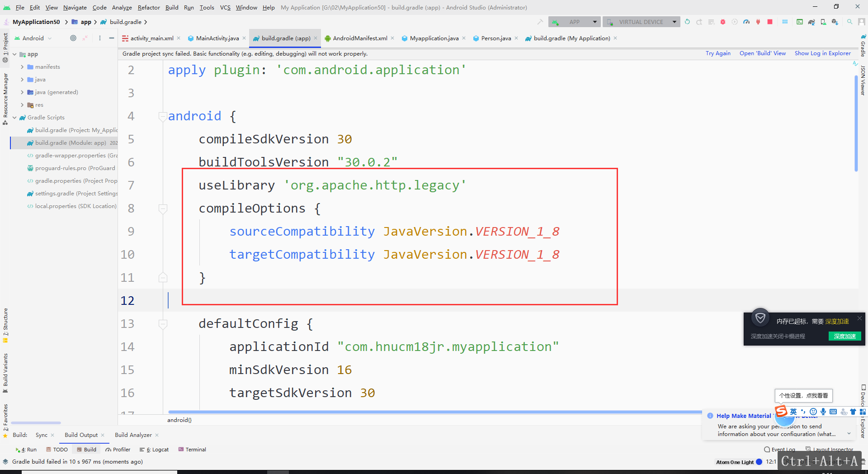Screen dimensions: 868x474
Task: Expand the Help Make Material notification chevron
Action: [x=849, y=433]
